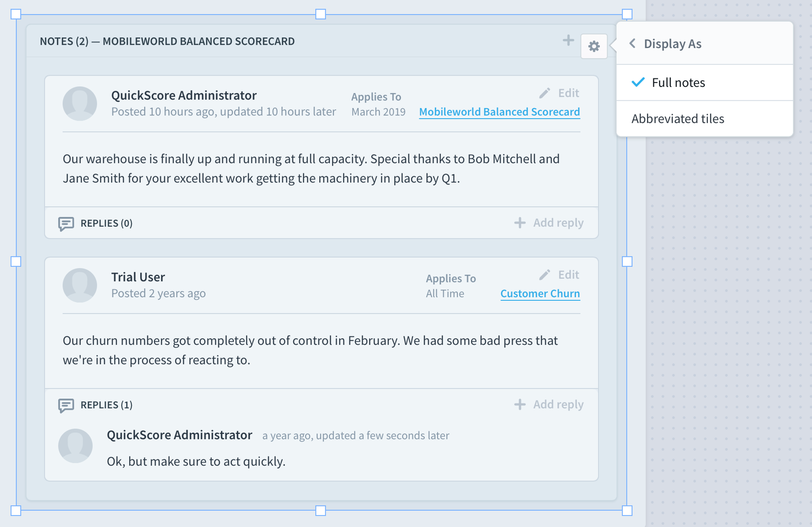
Task: Click avatar on the QuickScore Administrator reply
Action: [x=75, y=446]
